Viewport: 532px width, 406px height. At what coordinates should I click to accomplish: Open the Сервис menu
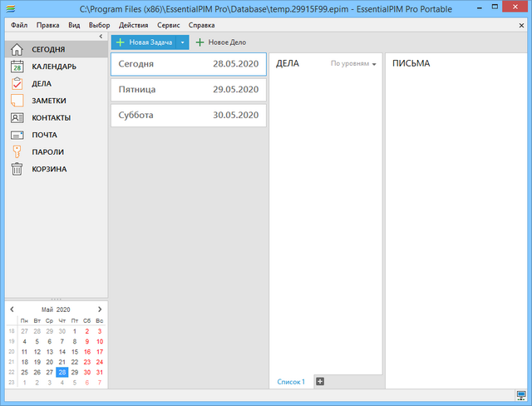click(x=168, y=25)
